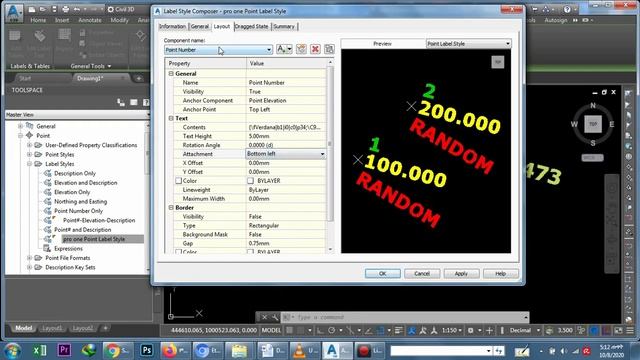The image size is (640, 360).
Task: Click the Help question mark icon in the Toolspace
Action: click(x=146, y=102)
